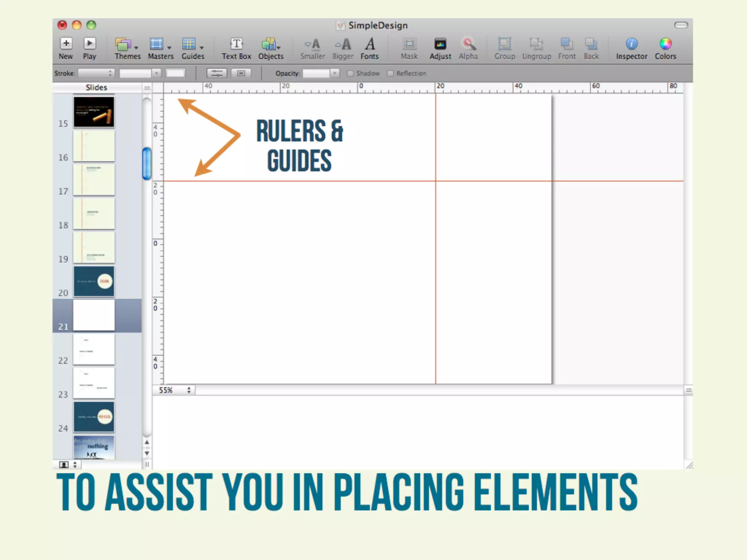Click the New slide toolbar icon
Screen dimensions: 747x560
(66, 44)
